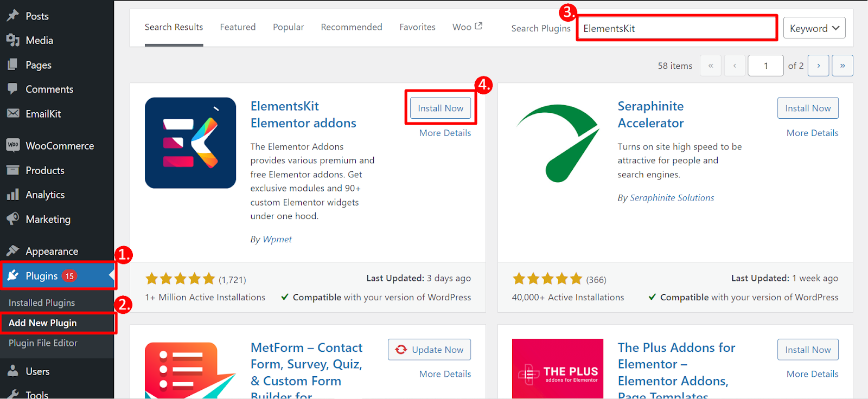Open Installed Plugins submenu item
Screen dimensions: 868x399
tap(42, 303)
